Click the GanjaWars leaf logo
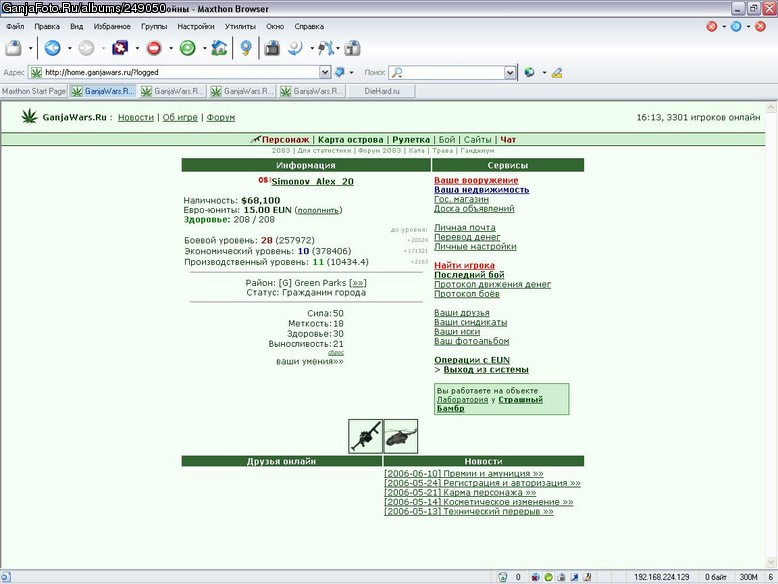This screenshot has height=584, width=778. [x=30, y=117]
